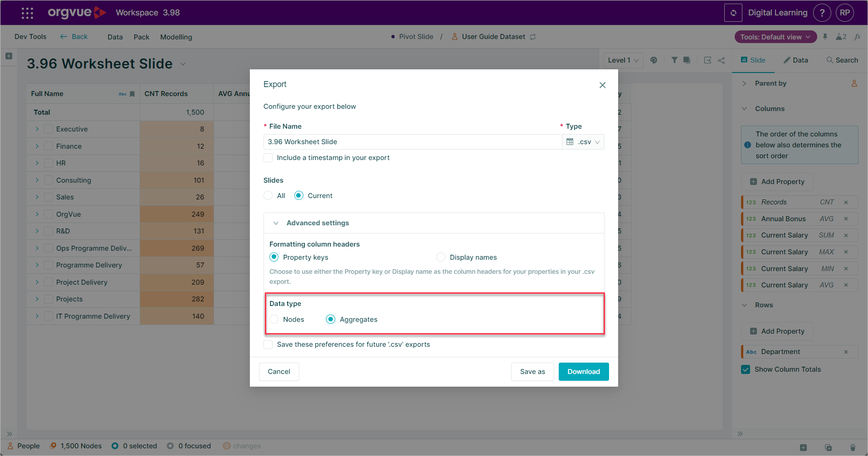Viewport: 868px width, 456px height.
Task: Click the Back link
Action: pos(74,37)
